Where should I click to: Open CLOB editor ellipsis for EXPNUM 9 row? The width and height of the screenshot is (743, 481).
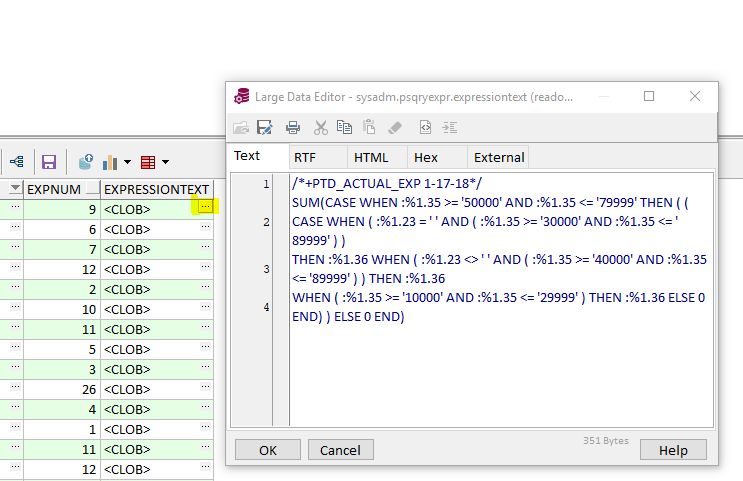click(x=205, y=207)
